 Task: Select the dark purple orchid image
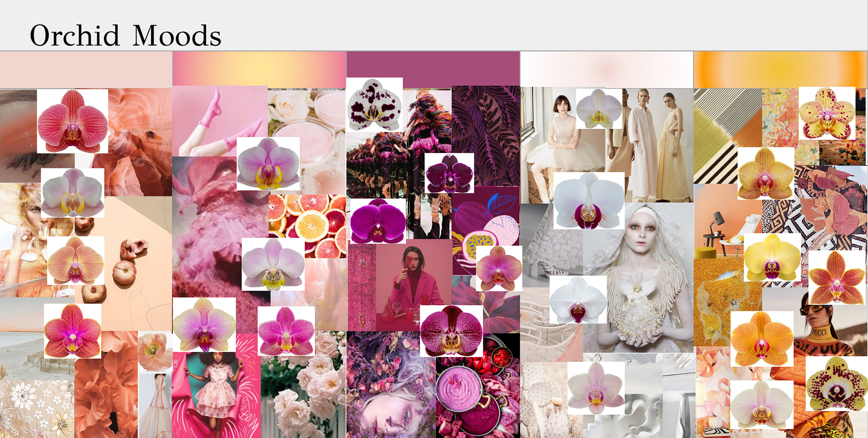click(449, 173)
